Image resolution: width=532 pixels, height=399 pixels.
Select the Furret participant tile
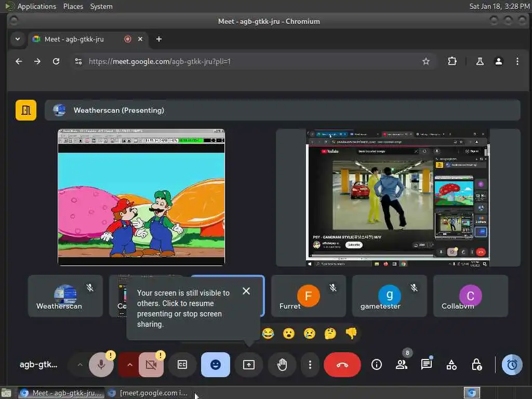[309, 296]
